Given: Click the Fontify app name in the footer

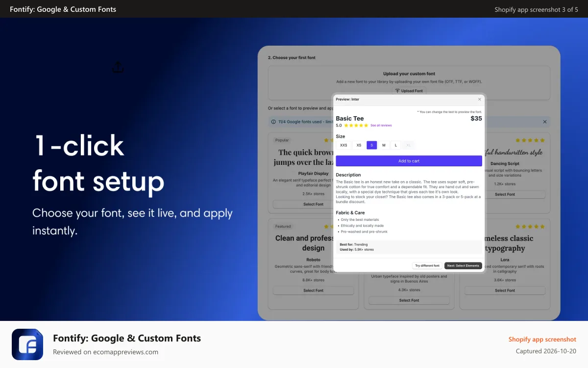Looking at the screenshot, I should [x=127, y=338].
